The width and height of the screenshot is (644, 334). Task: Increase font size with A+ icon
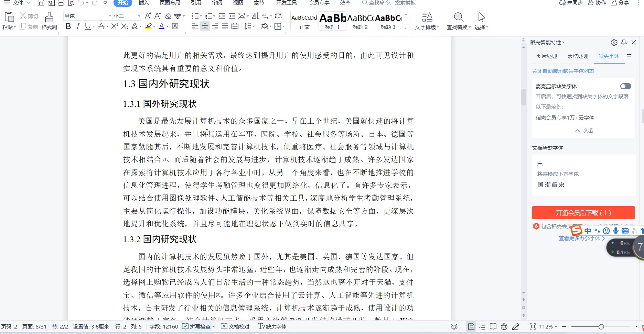(x=148, y=16)
